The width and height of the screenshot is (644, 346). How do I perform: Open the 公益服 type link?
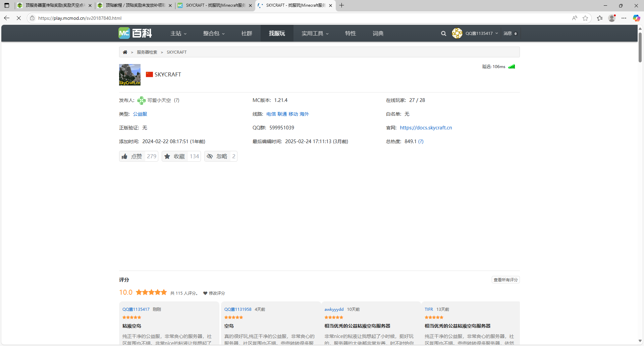(x=140, y=114)
